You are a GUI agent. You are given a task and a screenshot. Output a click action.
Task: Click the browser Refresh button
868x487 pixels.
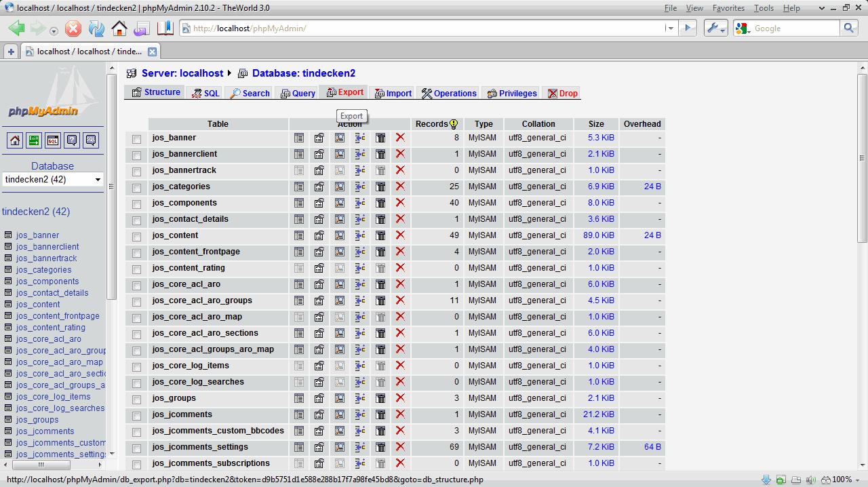[x=96, y=28]
